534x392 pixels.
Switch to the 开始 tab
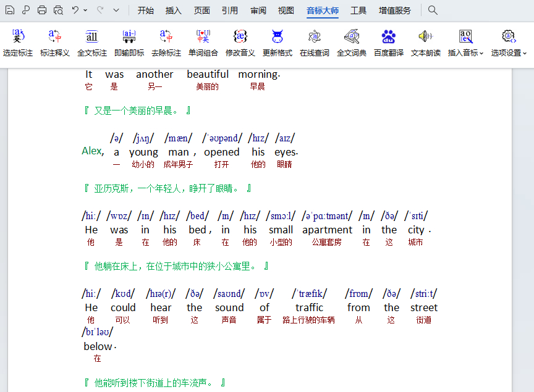click(146, 10)
